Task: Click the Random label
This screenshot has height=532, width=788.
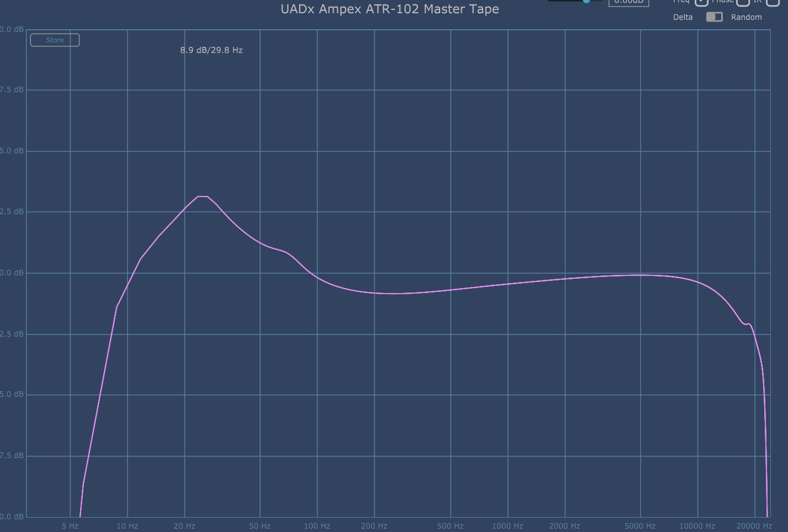Action: [746, 17]
